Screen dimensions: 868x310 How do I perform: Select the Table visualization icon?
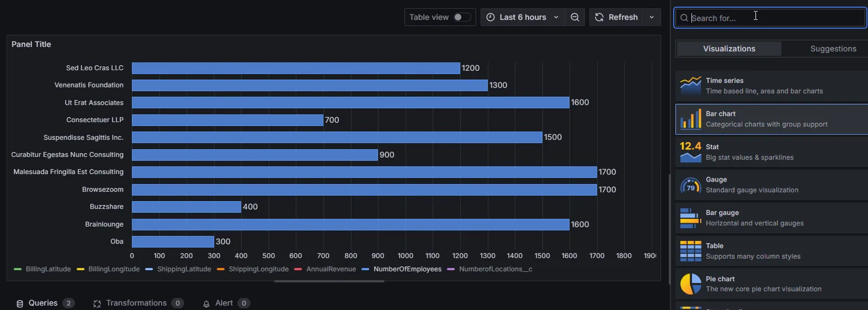point(690,251)
